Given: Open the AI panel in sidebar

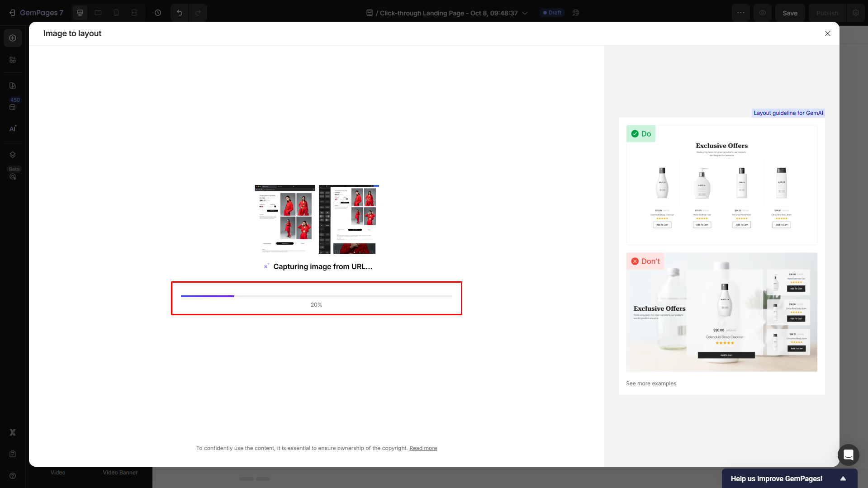Looking at the screenshot, I should 13,128.
